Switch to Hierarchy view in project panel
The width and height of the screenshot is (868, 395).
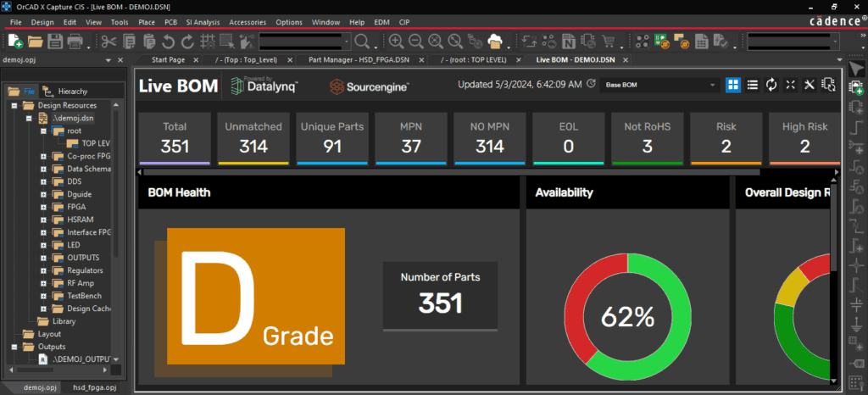pos(66,92)
